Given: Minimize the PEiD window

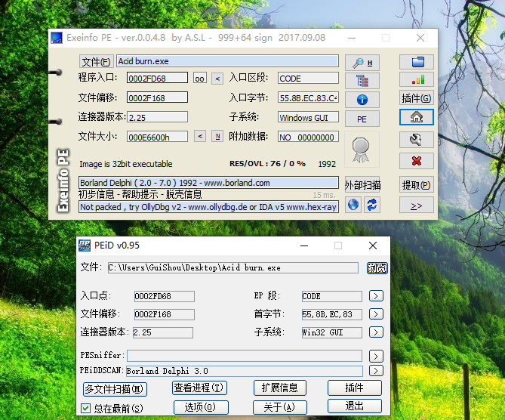Looking at the screenshot, I should click(x=304, y=246).
